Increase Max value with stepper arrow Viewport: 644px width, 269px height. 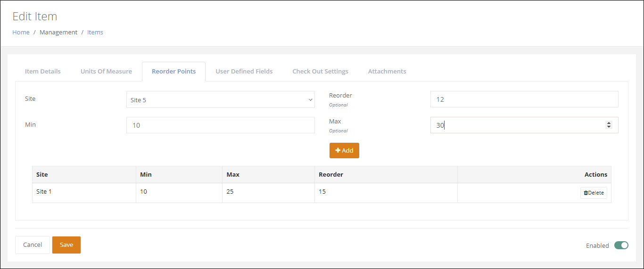pyautogui.click(x=609, y=123)
